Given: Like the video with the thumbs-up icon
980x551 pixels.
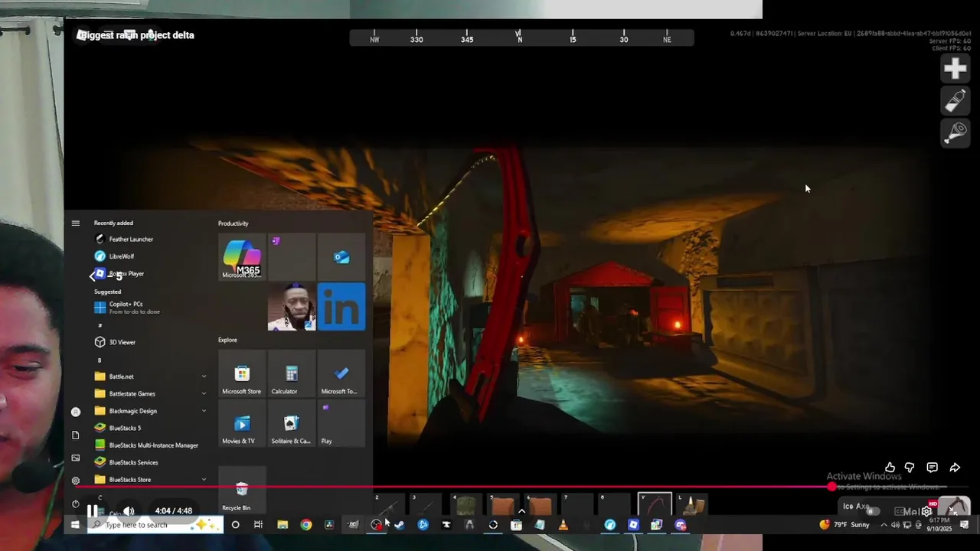Looking at the screenshot, I should (x=890, y=468).
